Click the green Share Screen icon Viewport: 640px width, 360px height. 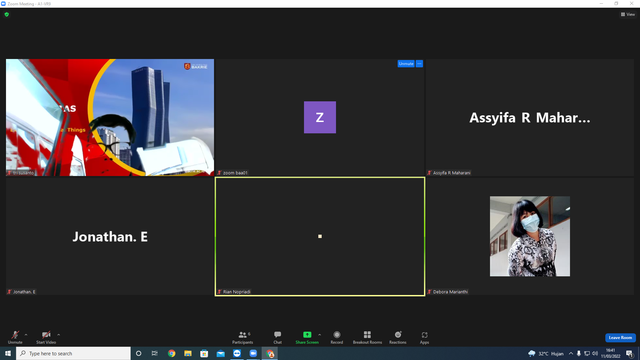[307, 335]
